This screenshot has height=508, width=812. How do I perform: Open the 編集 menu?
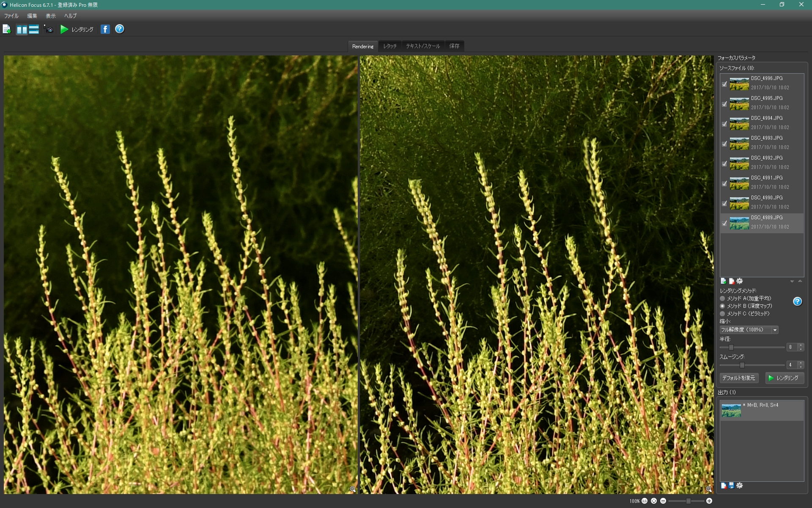pos(32,16)
